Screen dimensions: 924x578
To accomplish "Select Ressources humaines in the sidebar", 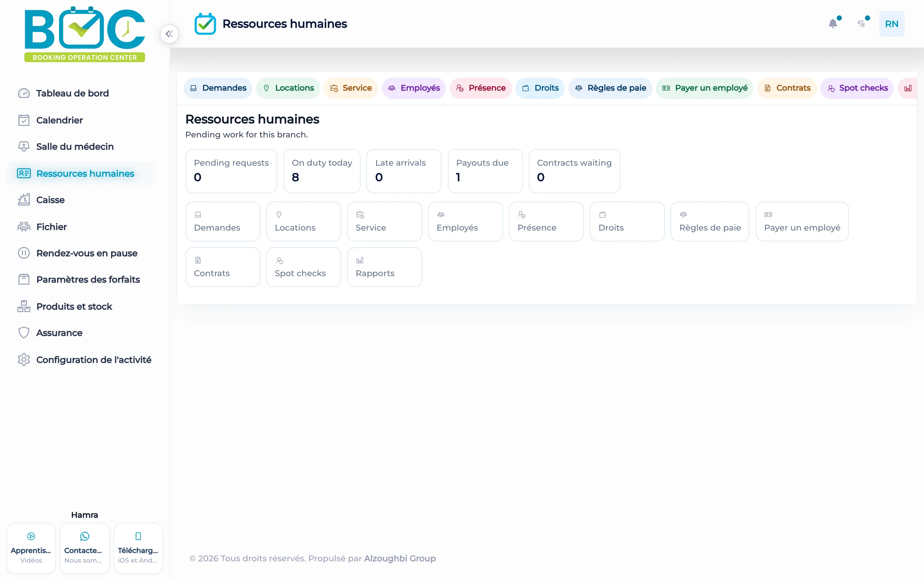I will point(81,173).
